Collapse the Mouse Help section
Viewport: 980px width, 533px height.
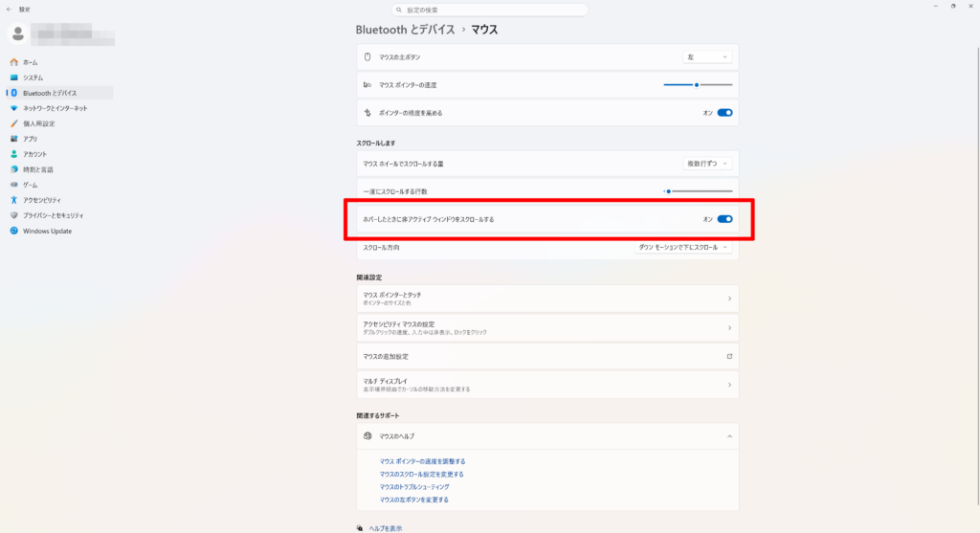(729, 436)
